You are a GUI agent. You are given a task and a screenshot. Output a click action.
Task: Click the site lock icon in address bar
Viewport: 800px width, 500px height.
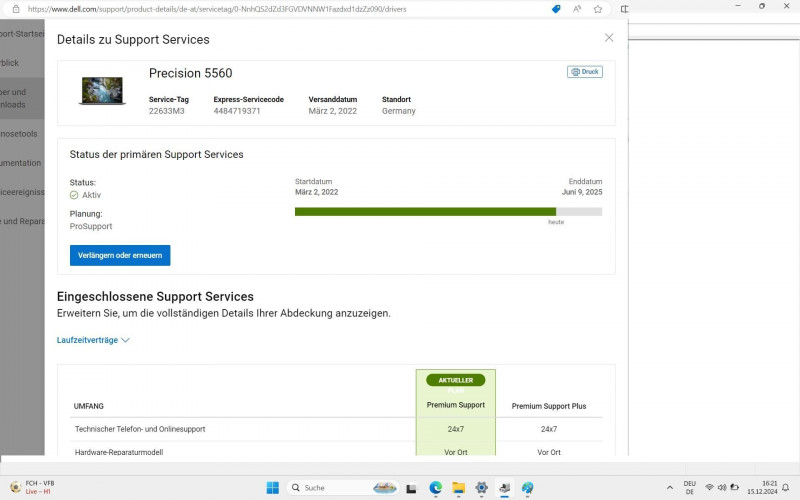[16, 9]
